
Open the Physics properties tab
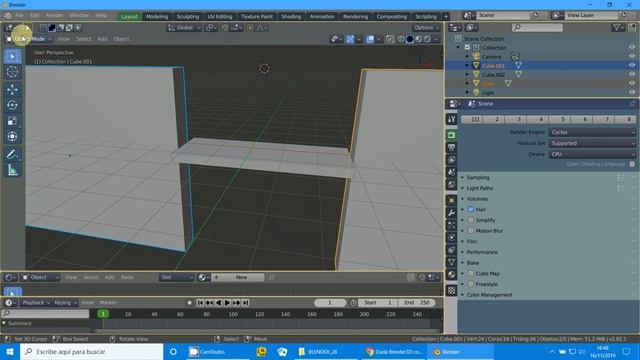451,238
